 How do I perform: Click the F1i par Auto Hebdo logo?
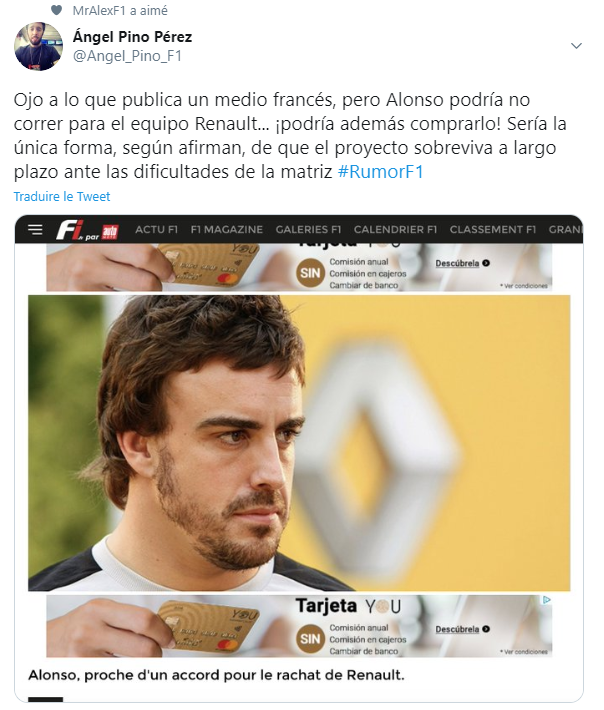(87, 230)
